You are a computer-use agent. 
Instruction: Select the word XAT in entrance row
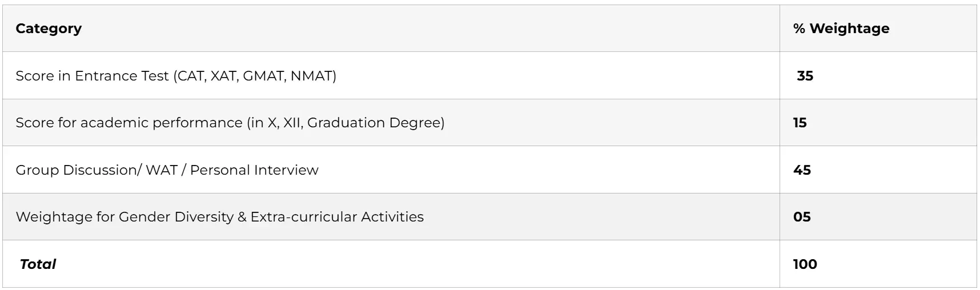(223, 76)
